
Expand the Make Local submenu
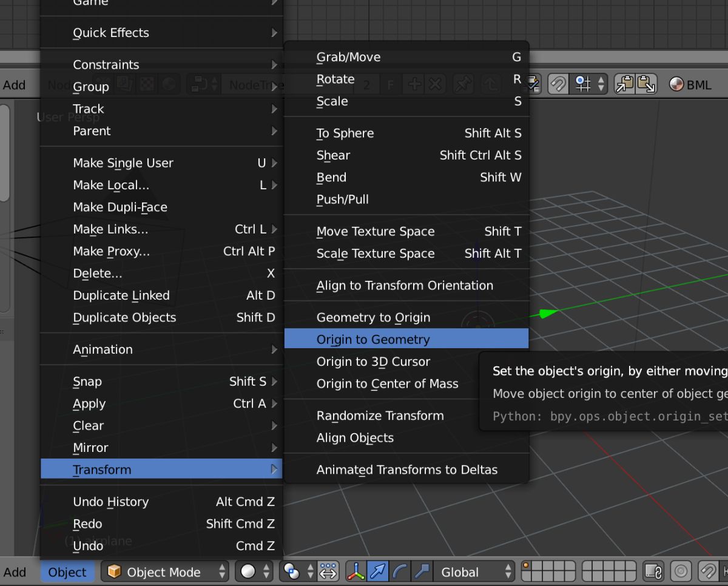(x=161, y=185)
